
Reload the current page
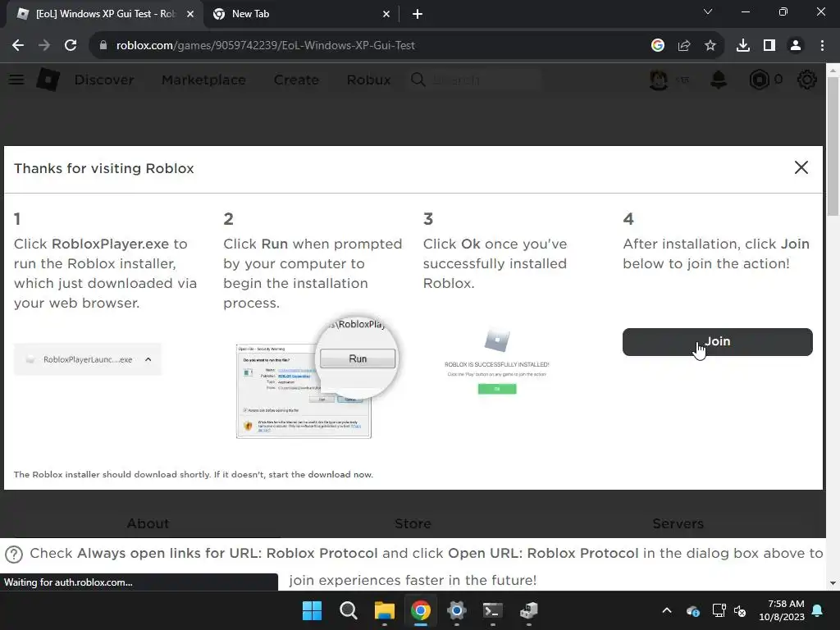click(x=71, y=46)
